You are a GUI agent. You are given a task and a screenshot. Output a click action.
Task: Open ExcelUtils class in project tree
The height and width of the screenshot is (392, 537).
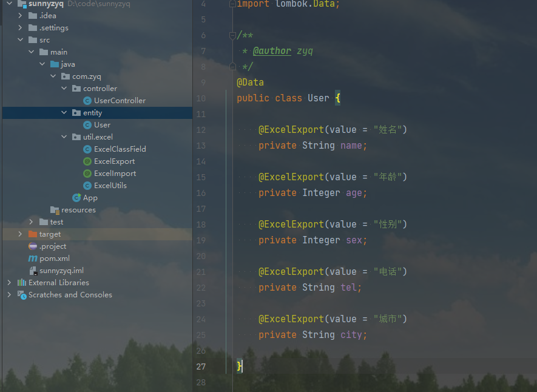click(110, 186)
